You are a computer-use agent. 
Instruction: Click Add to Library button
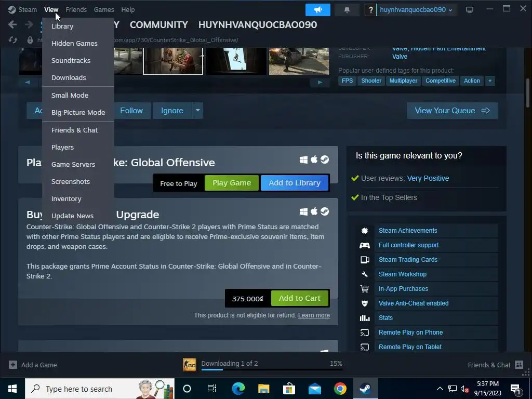pyautogui.click(x=295, y=183)
